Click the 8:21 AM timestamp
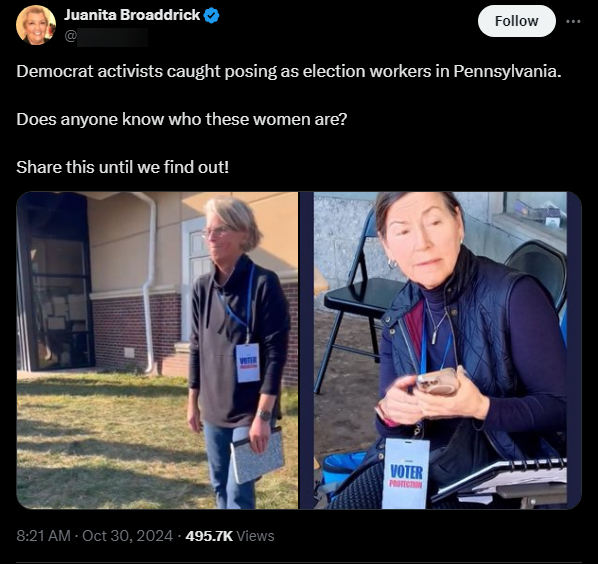 tap(43, 536)
